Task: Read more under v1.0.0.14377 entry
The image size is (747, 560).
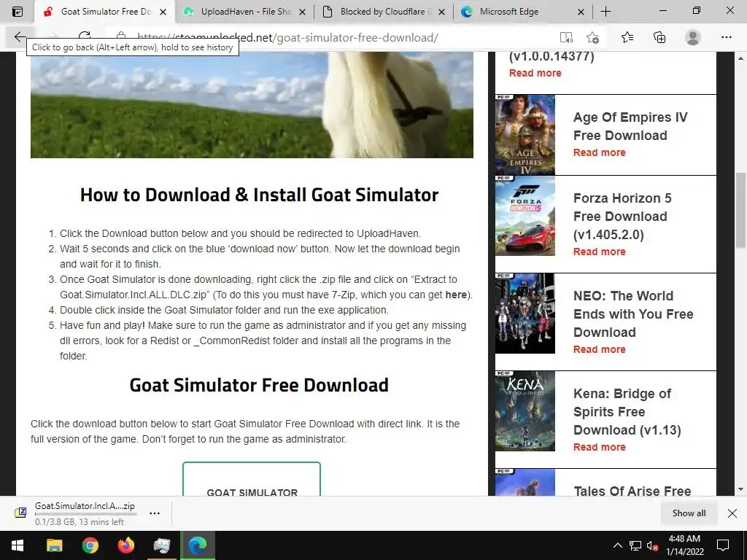Action: click(x=535, y=73)
